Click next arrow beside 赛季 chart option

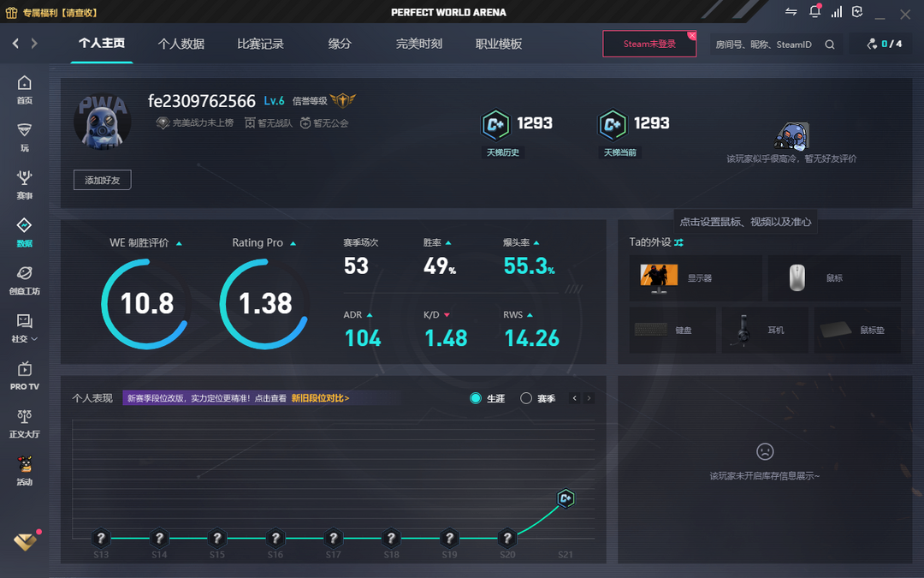[x=589, y=398]
